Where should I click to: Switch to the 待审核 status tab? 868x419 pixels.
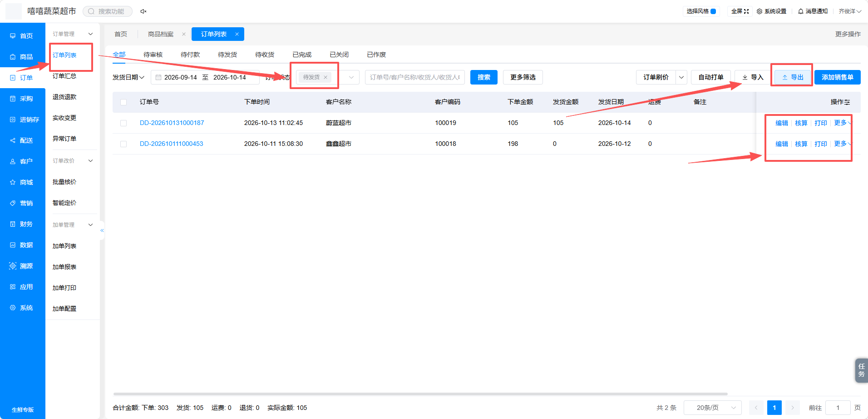[x=153, y=55]
